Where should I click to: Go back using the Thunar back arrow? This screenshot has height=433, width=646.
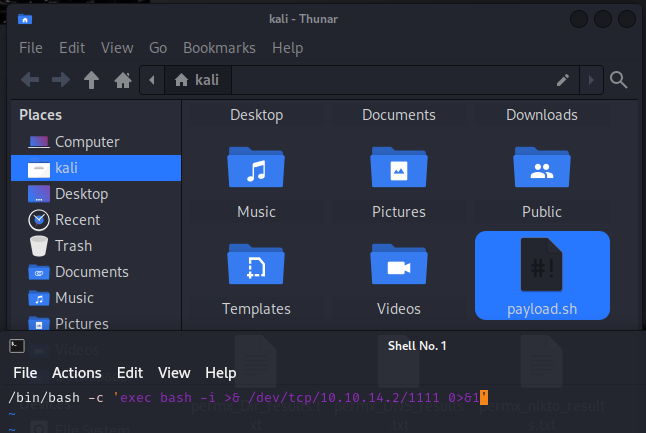[30, 80]
